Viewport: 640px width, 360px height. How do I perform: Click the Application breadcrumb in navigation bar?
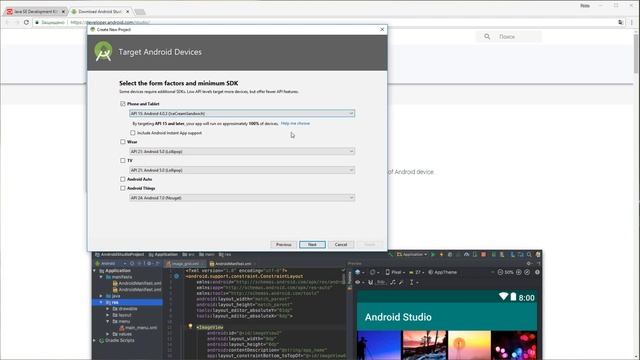163,254
